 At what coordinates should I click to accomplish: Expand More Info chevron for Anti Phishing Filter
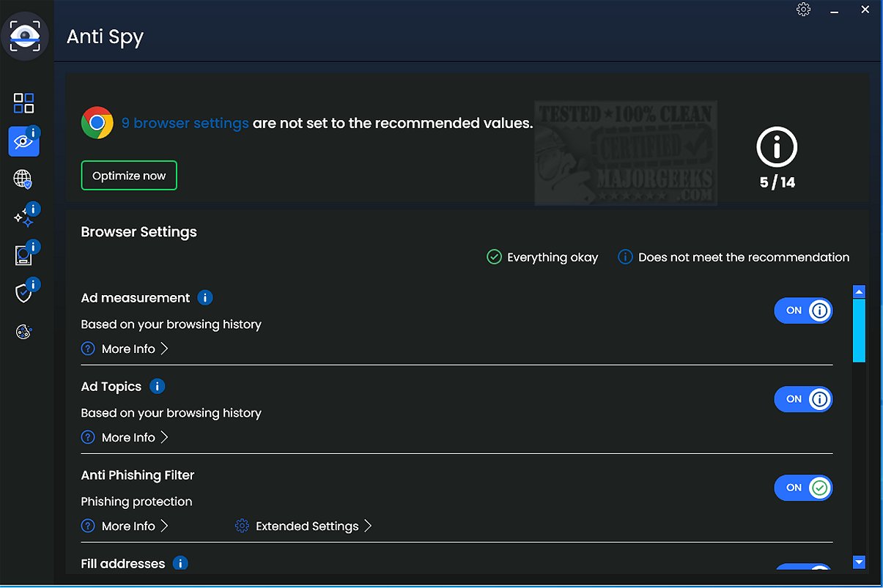164,526
